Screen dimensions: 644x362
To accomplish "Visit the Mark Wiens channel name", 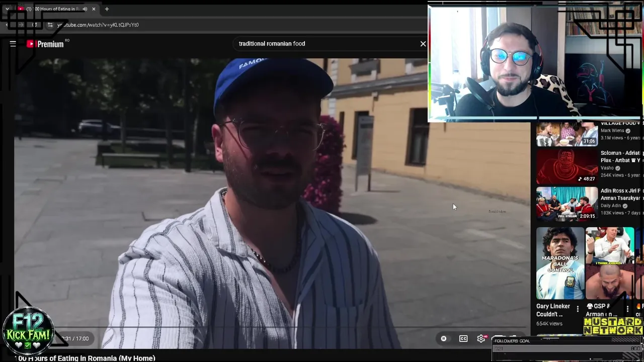I will (x=612, y=131).
